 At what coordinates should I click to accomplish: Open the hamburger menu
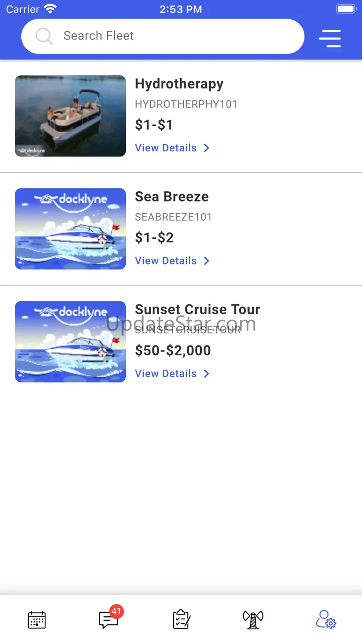[x=330, y=38]
